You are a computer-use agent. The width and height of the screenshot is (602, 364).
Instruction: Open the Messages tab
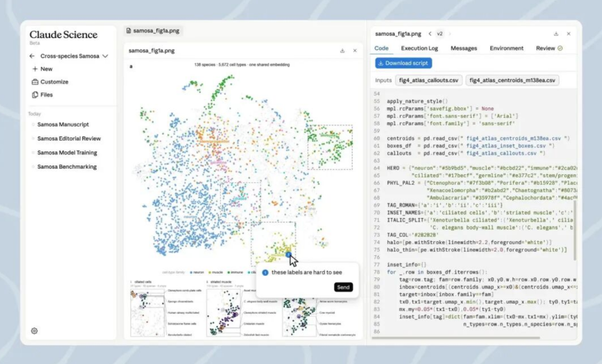click(x=463, y=48)
